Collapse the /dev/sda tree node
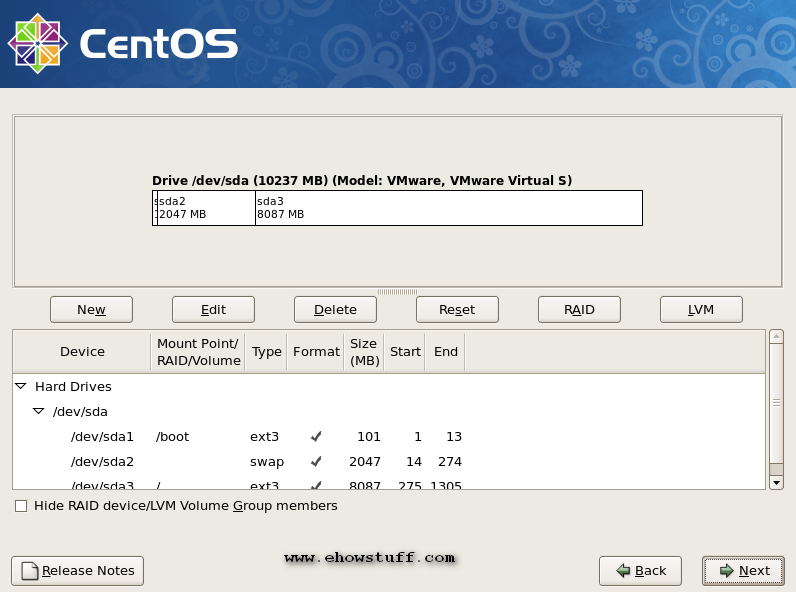 pyautogui.click(x=39, y=411)
